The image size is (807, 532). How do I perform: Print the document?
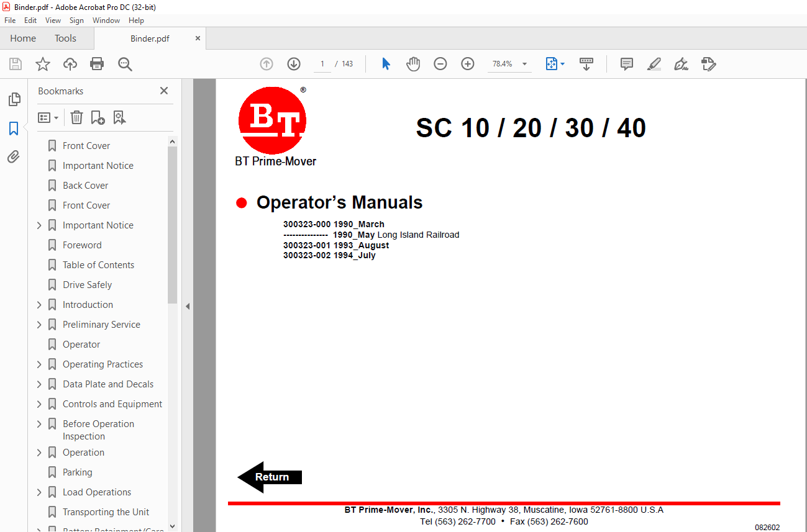pyautogui.click(x=97, y=64)
